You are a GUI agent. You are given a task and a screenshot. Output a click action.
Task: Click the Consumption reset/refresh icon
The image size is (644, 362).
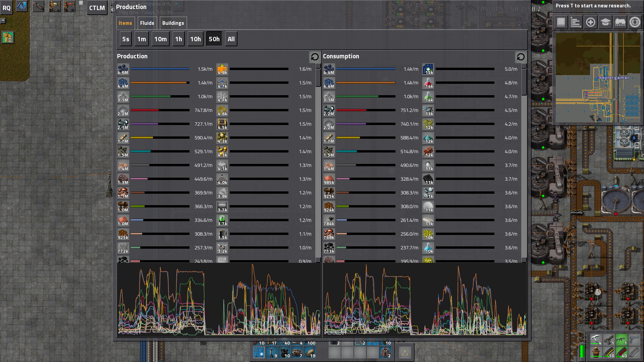point(521,57)
